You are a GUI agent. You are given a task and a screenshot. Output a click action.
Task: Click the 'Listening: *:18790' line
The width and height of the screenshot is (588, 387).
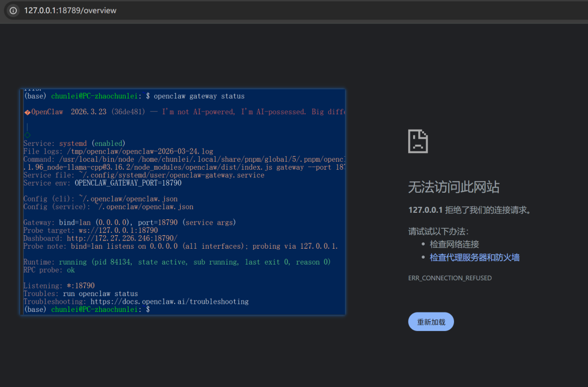[59, 286]
